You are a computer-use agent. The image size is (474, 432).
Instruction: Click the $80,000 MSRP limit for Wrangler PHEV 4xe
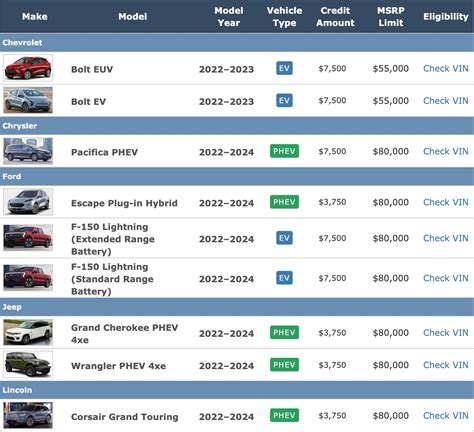(x=391, y=365)
